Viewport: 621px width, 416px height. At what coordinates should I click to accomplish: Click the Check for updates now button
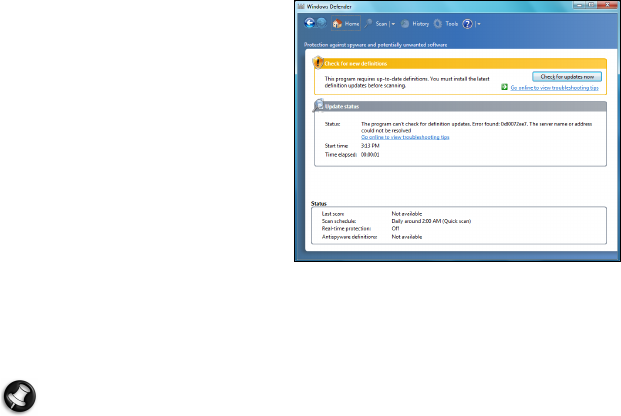click(x=567, y=76)
